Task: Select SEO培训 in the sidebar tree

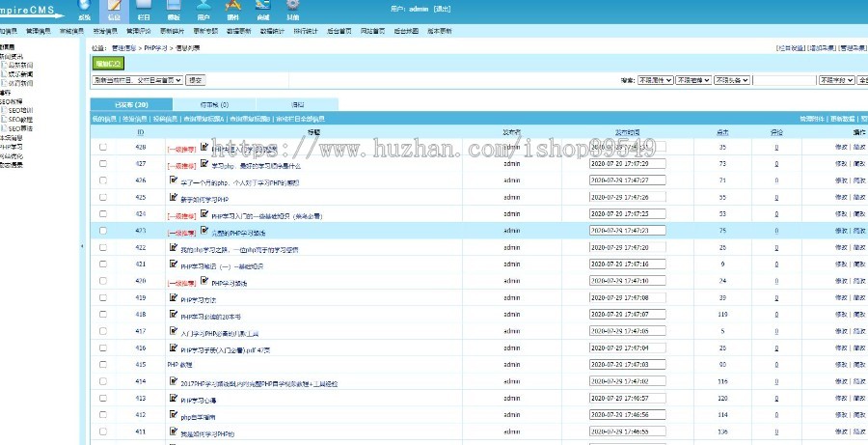Action: (21, 110)
